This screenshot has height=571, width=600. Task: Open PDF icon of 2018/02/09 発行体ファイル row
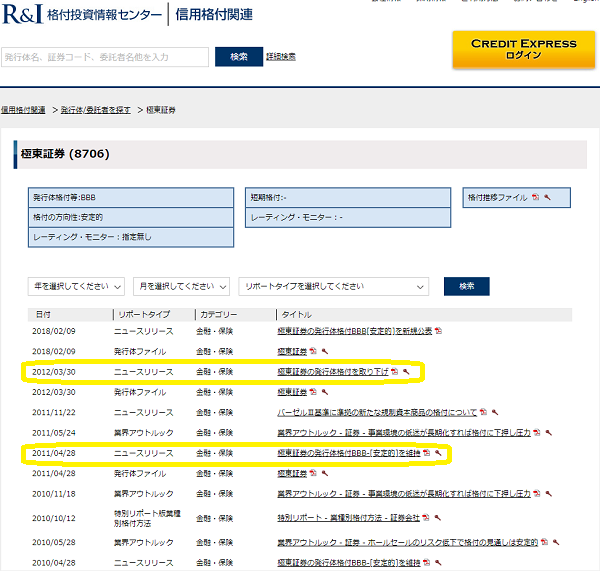[313, 351]
